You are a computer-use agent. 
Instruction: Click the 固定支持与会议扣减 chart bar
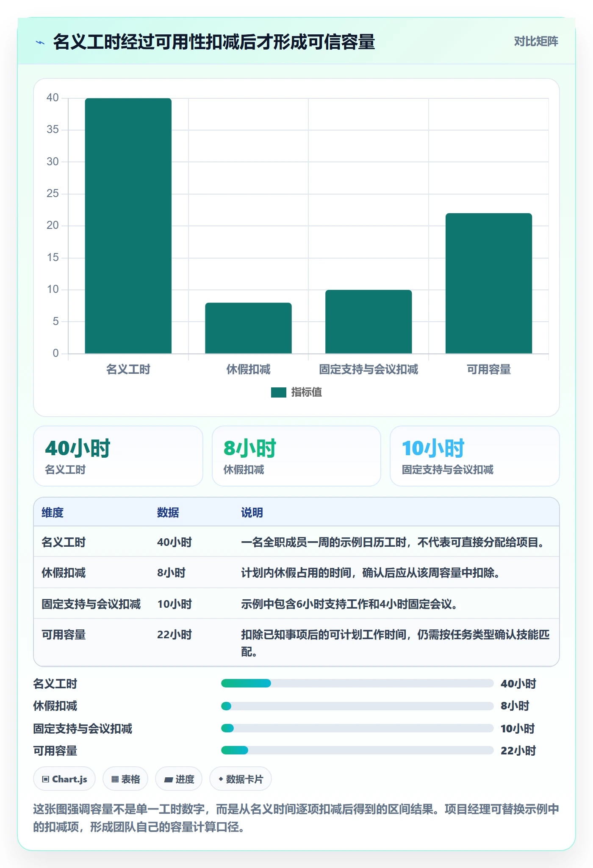369,322
